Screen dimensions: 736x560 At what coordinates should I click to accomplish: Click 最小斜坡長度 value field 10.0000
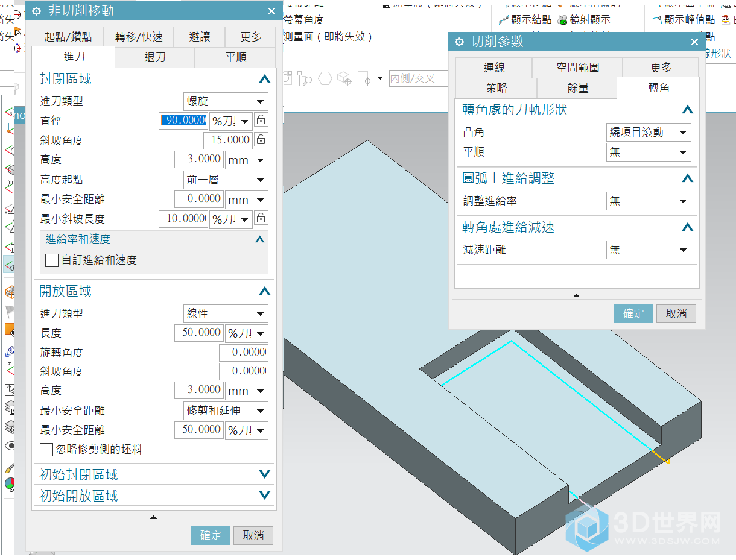tap(183, 219)
